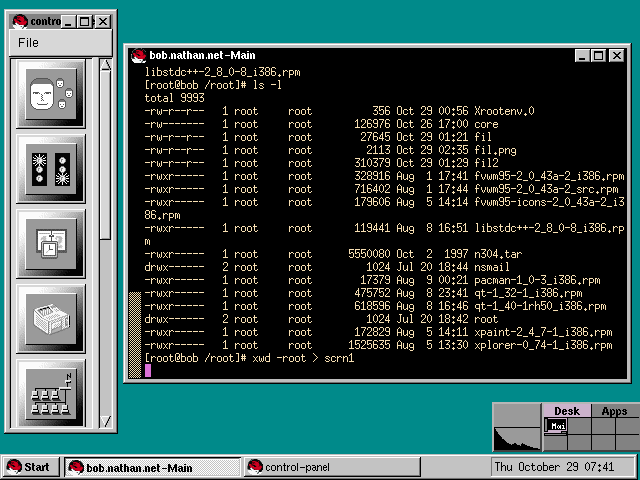Click the terminal window's red hat menu icon
640x480 pixels.
[135, 56]
